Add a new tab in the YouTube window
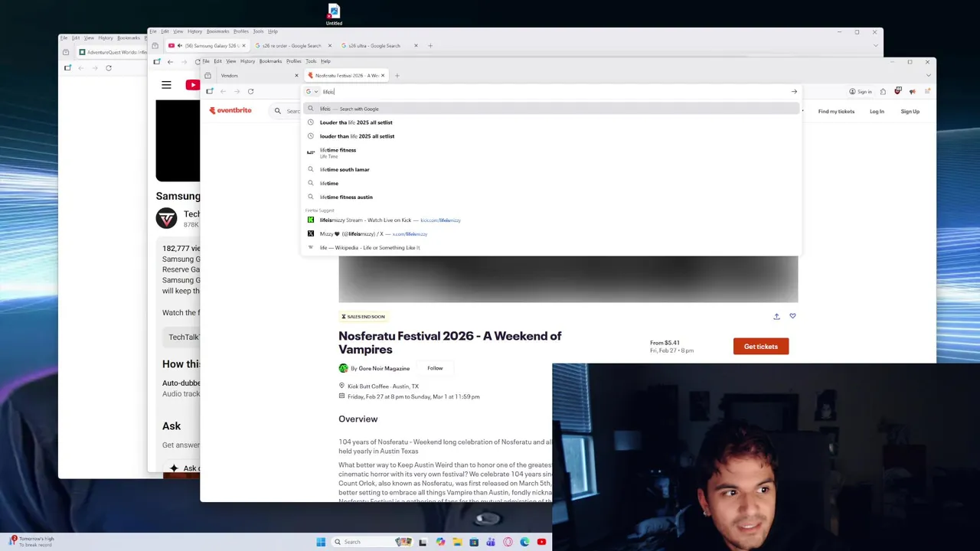 [x=430, y=46]
